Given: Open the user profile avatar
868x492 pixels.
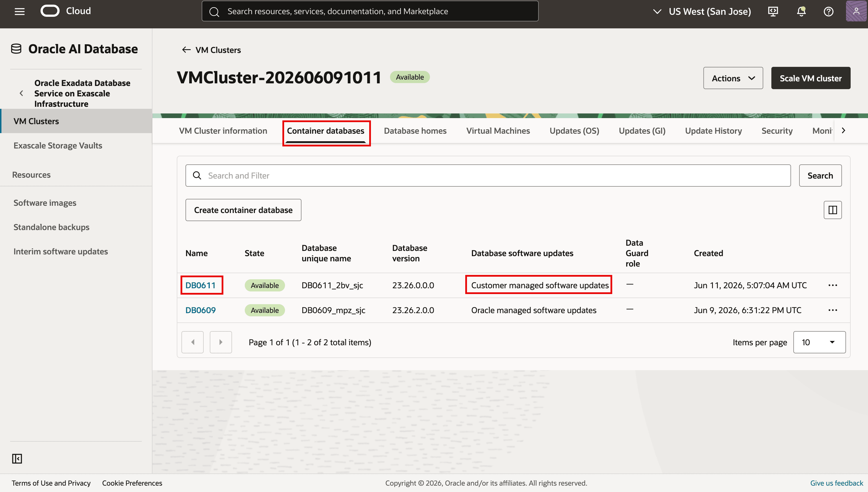Looking at the screenshot, I should click(856, 11).
